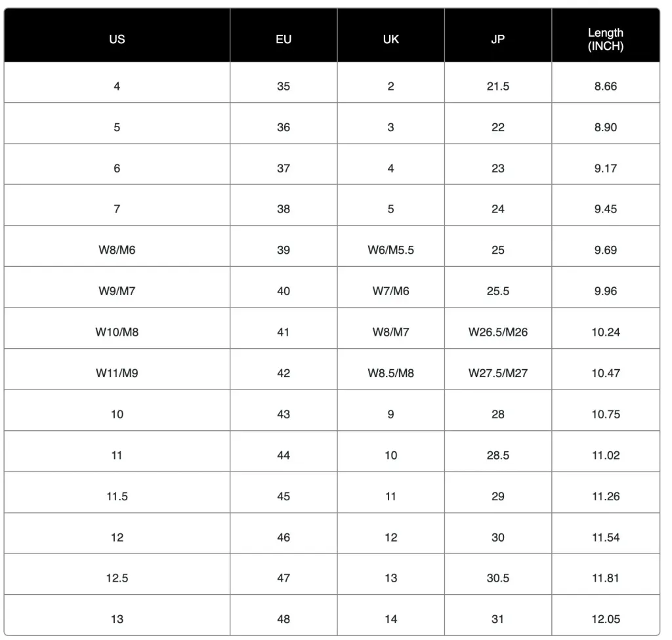Select the 10.24 inch length cell

tap(605, 332)
